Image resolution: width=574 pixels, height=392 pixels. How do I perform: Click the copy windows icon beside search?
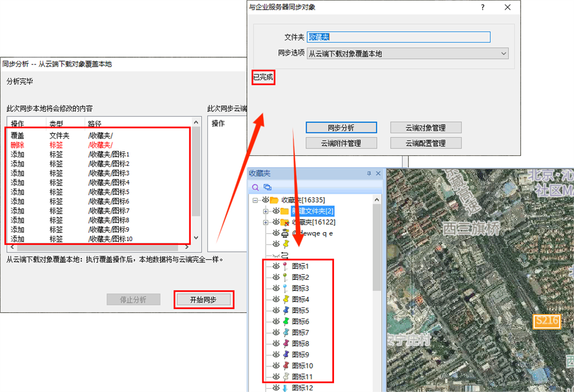[267, 187]
